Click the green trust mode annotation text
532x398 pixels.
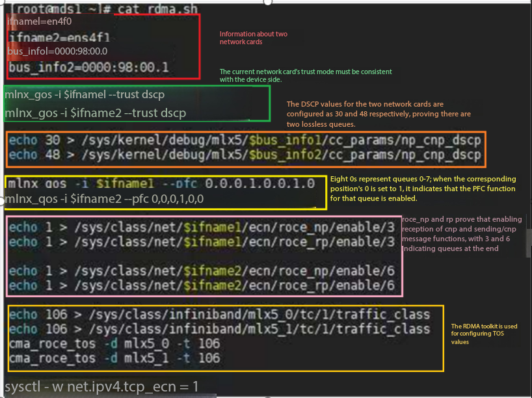point(306,75)
